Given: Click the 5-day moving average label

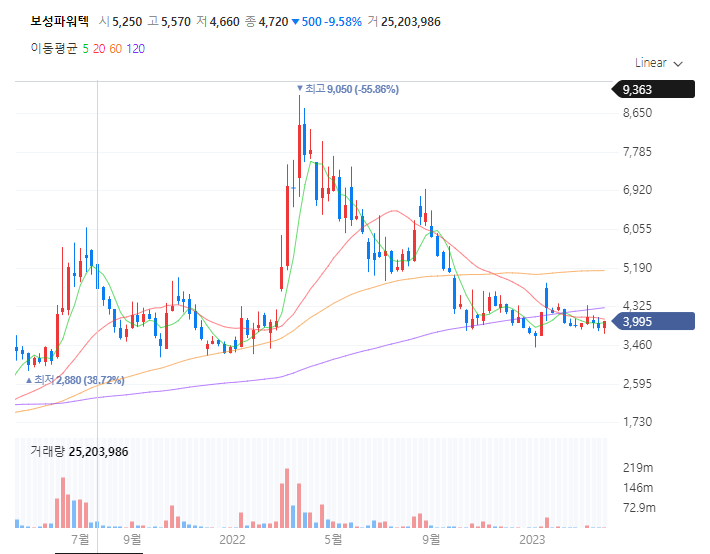Looking at the screenshot, I should pos(85,49).
